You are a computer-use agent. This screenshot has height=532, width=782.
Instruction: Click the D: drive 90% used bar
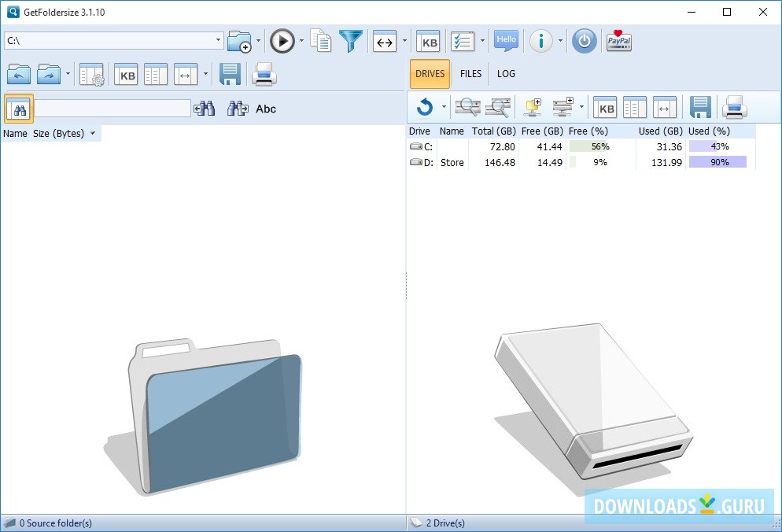click(717, 161)
